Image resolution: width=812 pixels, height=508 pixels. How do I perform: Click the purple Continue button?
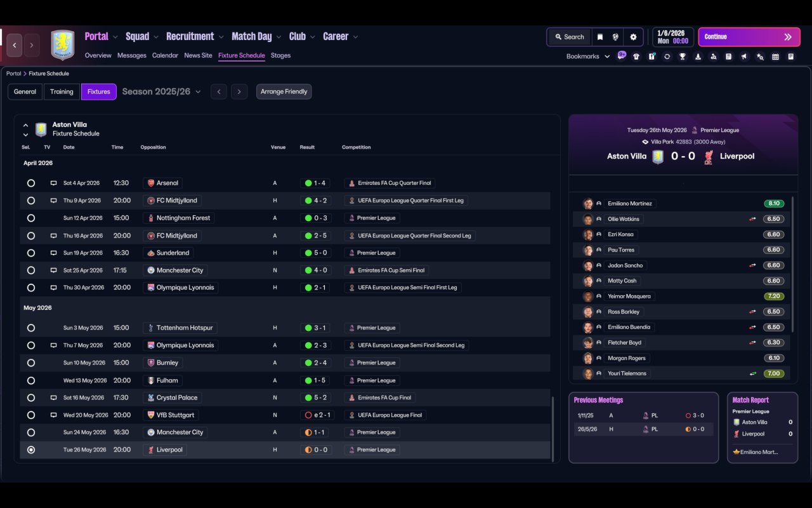(749, 37)
